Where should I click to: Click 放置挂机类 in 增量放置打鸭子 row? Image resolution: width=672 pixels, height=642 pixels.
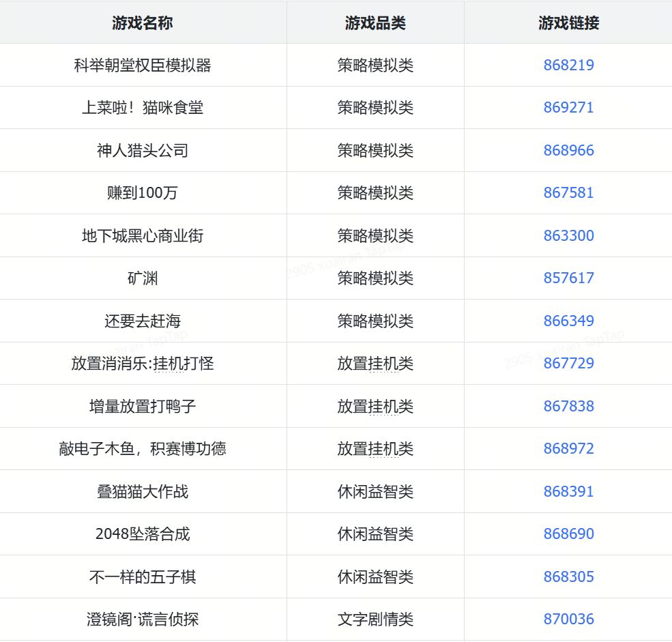375,407
